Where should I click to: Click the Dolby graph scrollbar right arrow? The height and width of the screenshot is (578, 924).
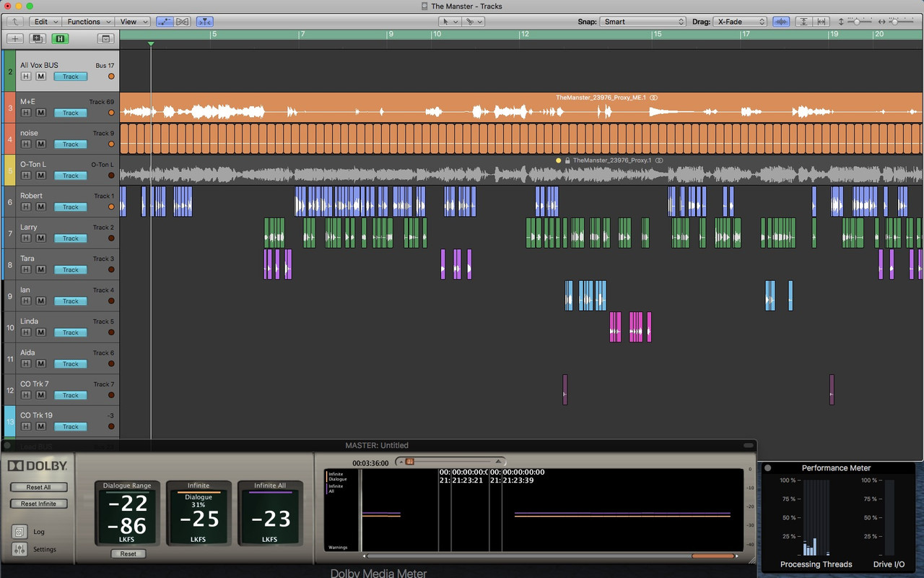(x=737, y=556)
